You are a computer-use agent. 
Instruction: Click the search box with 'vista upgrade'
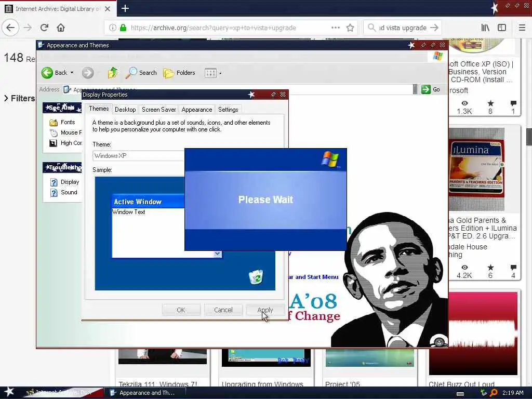402,28
